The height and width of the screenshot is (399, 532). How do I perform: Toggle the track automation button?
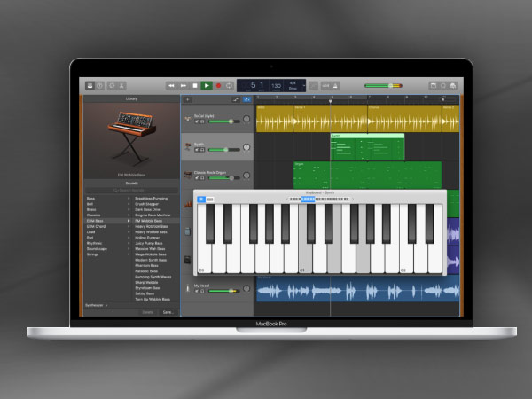point(236,99)
